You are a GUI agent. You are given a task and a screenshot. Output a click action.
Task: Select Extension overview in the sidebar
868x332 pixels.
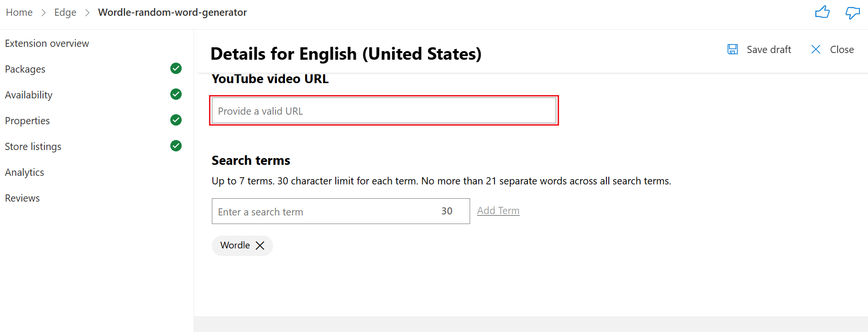click(46, 43)
